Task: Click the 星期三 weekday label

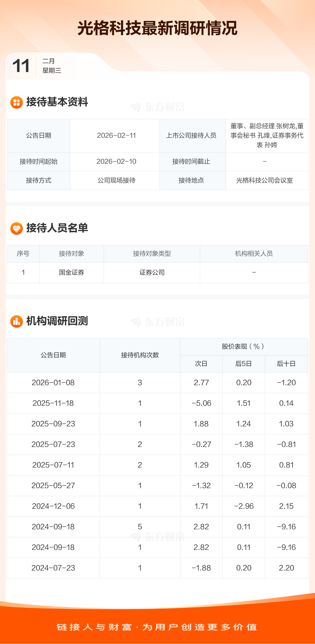Action: click(52, 71)
